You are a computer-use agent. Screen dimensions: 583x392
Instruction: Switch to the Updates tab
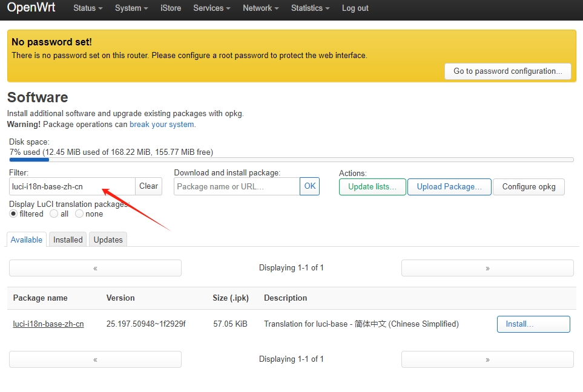click(108, 240)
